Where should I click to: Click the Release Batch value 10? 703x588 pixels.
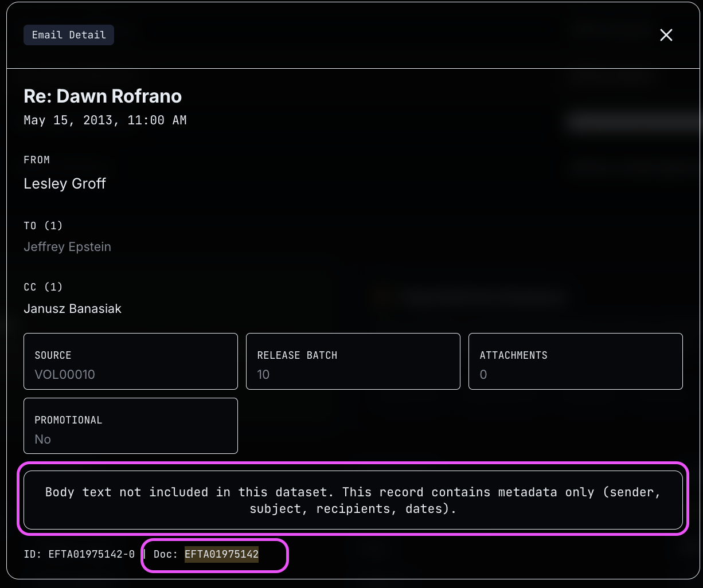[x=263, y=375]
